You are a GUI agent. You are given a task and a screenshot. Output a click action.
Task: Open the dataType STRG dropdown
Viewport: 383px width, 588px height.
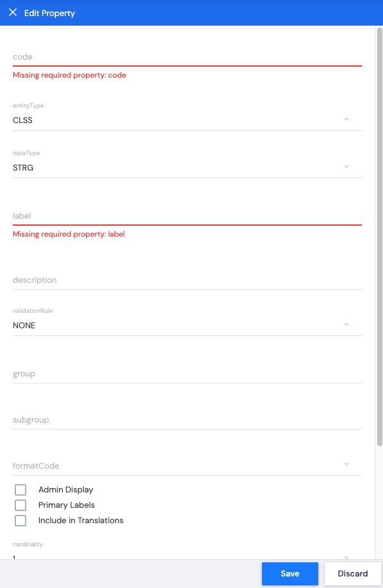pyautogui.click(x=187, y=167)
